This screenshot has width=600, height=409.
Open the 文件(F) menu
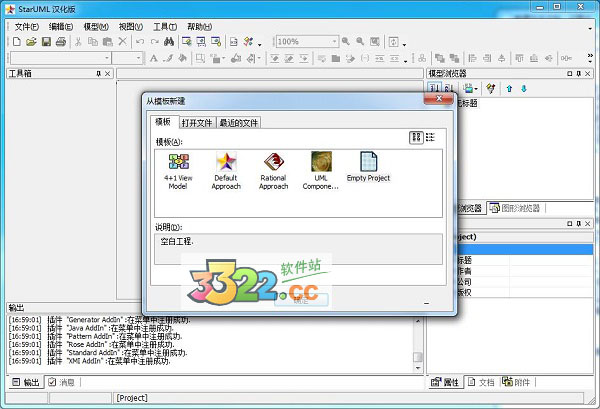[27, 27]
